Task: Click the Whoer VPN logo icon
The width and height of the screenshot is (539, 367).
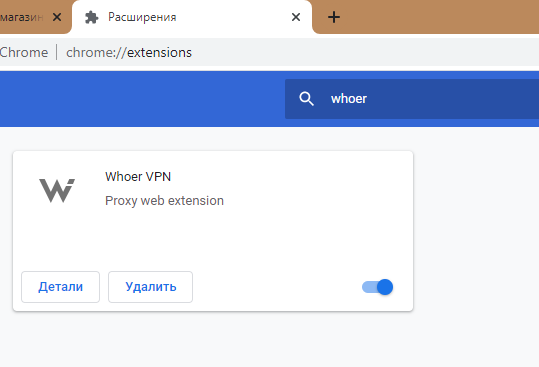Action: (57, 190)
